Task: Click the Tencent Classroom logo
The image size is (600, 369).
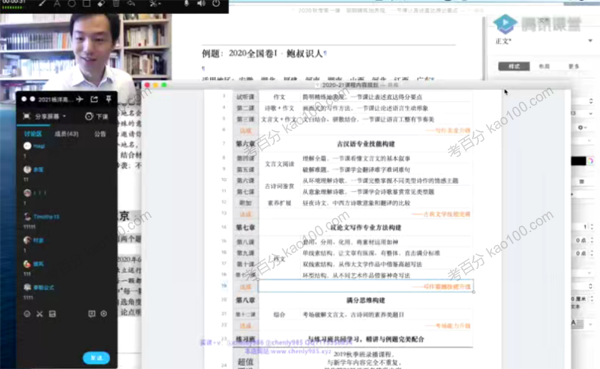Action: click(537, 24)
